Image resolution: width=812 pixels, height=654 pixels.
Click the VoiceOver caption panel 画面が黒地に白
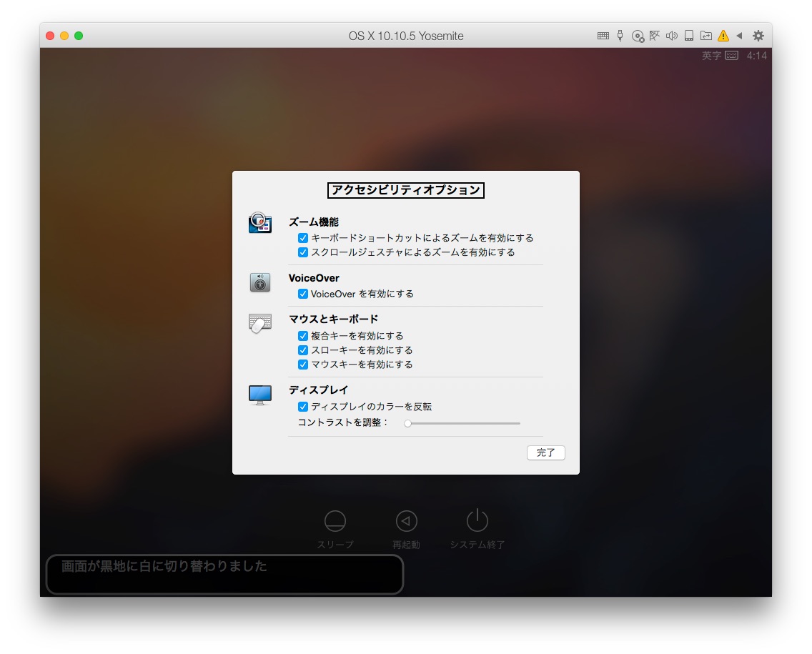coord(224,575)
